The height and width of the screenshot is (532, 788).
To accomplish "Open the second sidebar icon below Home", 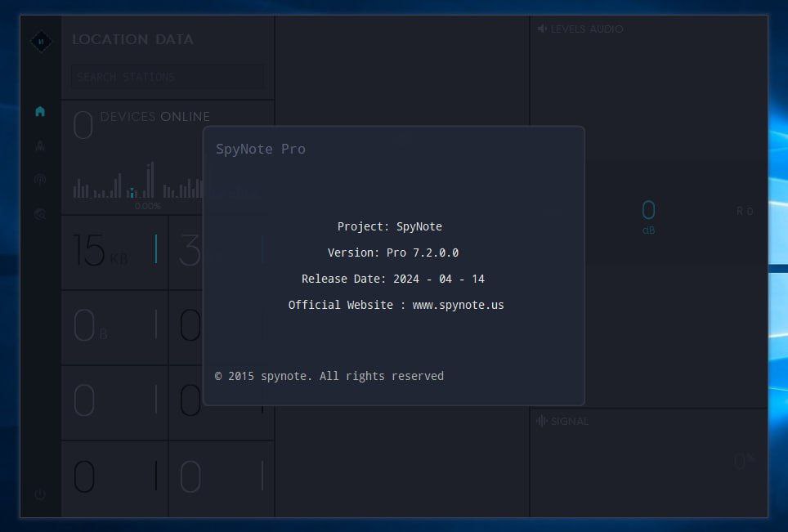I will click(40, 145).
